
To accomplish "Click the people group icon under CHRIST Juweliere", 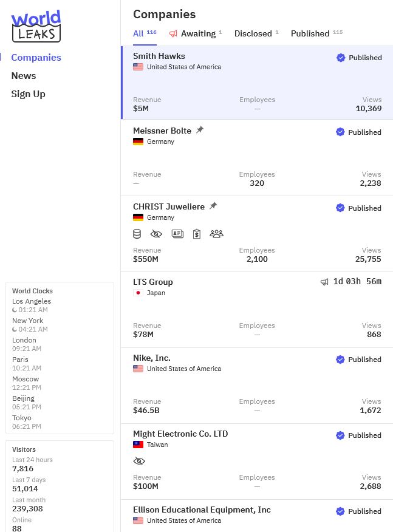I will [x=216, y=234].
